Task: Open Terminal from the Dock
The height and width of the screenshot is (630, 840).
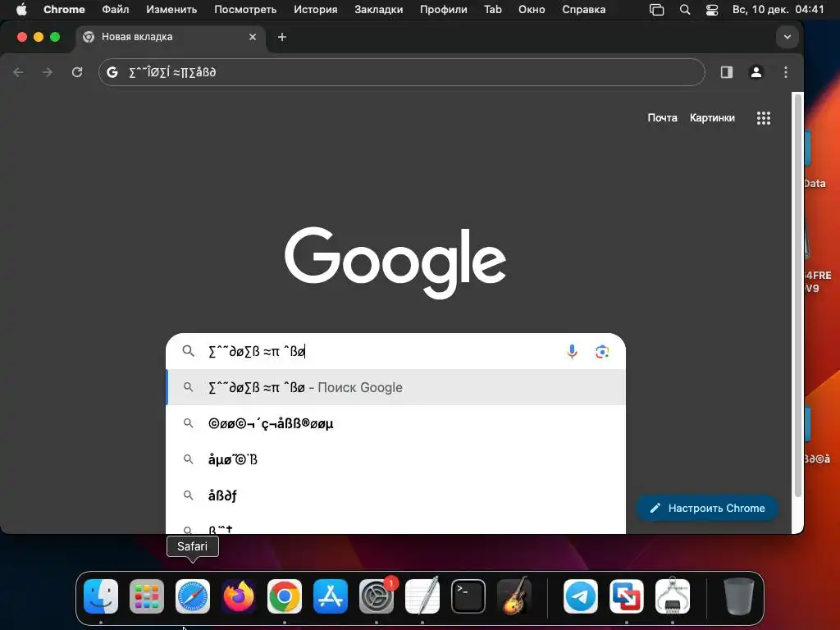Action: 468,596
